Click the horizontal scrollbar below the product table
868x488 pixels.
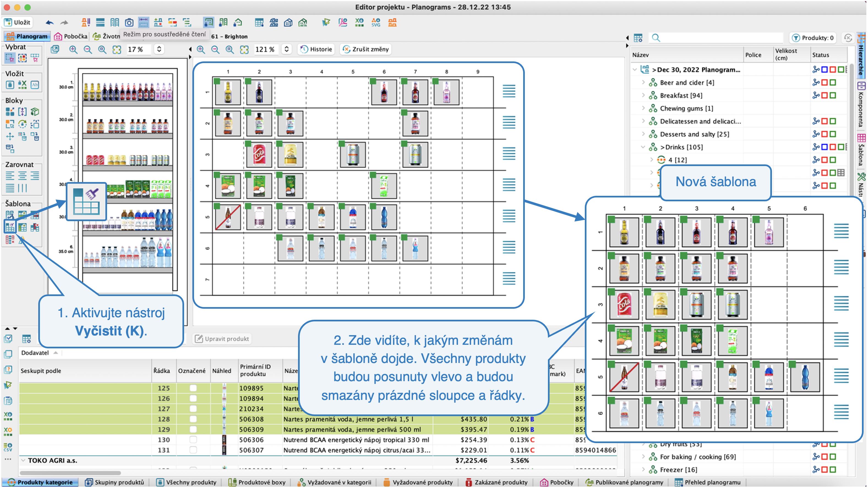click(x=70, y=473)
